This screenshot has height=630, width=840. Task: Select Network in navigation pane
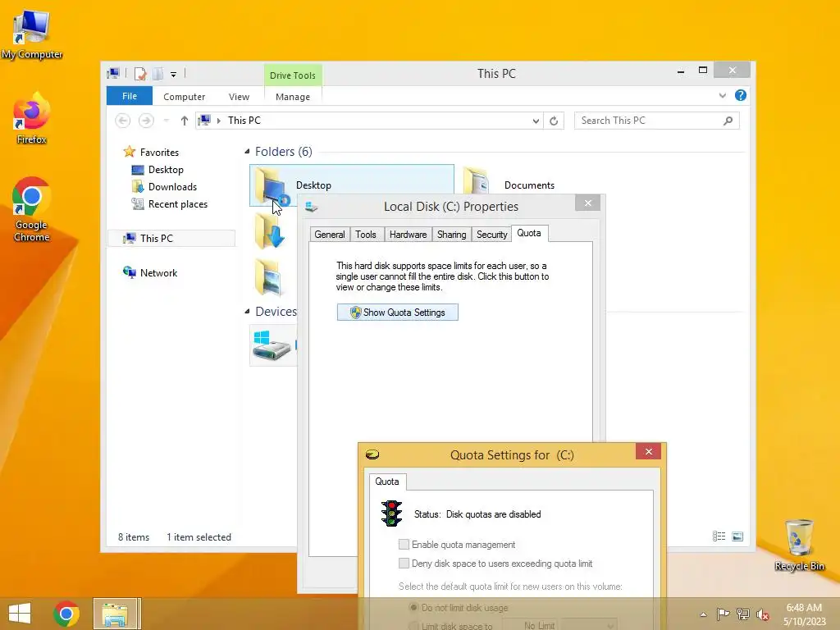[158, 272]
